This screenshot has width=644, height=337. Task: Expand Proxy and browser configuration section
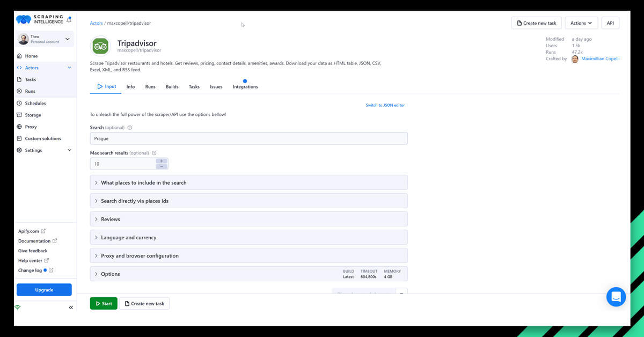248,255
